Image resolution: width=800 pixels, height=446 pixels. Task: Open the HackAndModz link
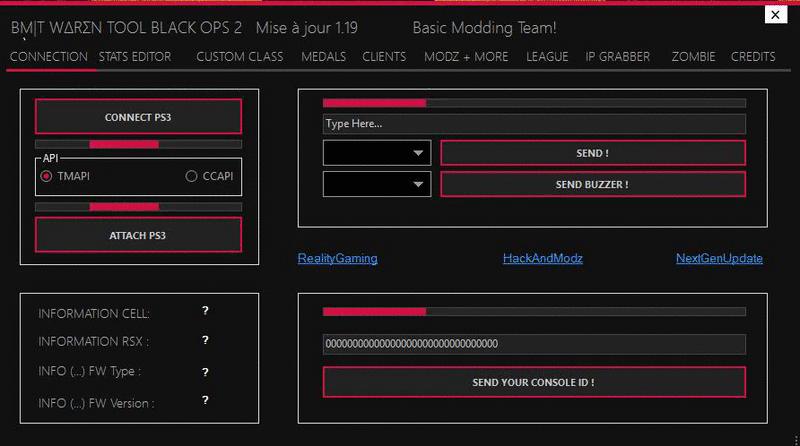[543, 258]
